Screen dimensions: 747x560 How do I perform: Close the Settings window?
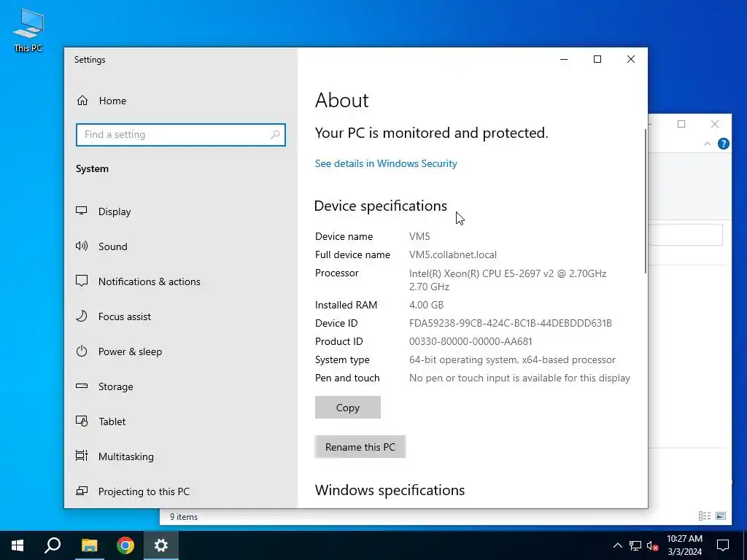tap(631, 59)
